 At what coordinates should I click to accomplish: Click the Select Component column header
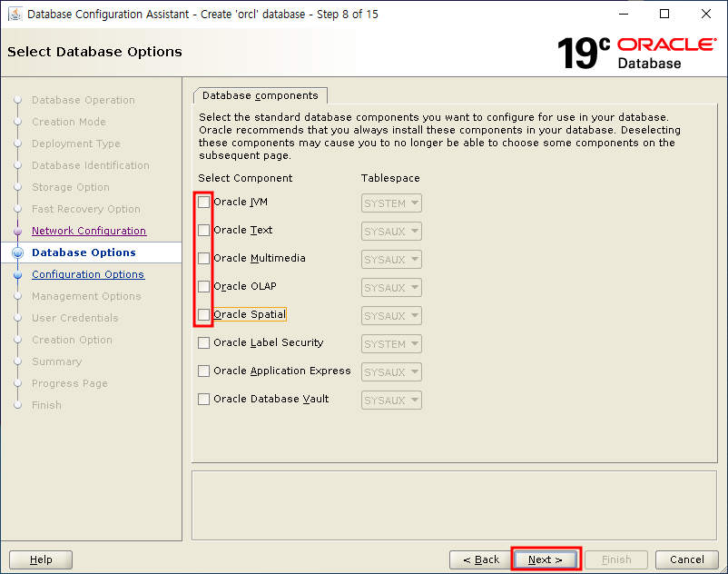pyautogui.click(x=245, y=178)
